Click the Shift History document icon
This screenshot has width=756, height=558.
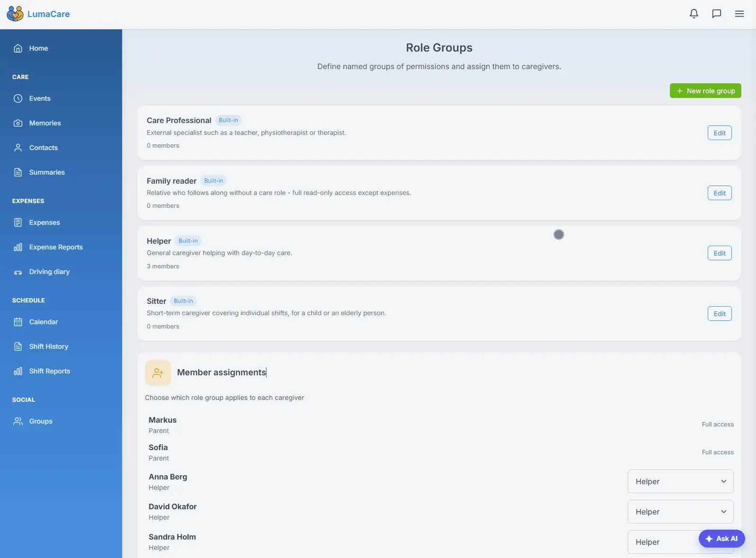[18, 346]
